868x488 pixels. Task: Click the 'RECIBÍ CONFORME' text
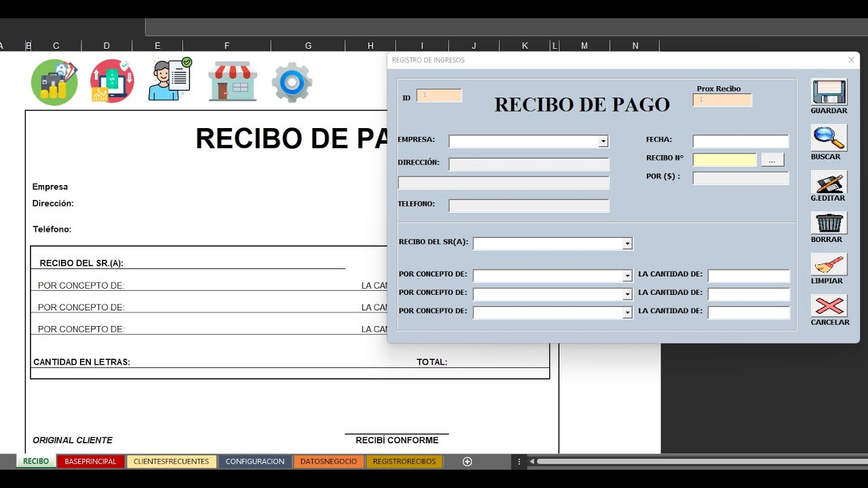(x=397, y=440)
